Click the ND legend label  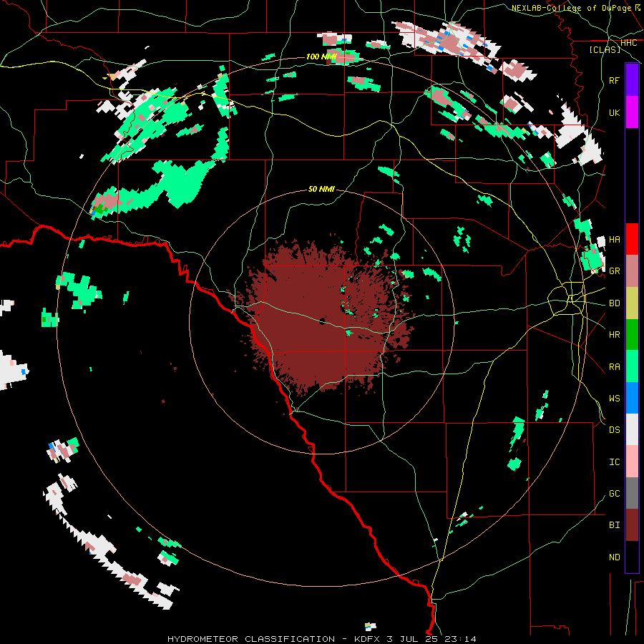pos(614,557)
